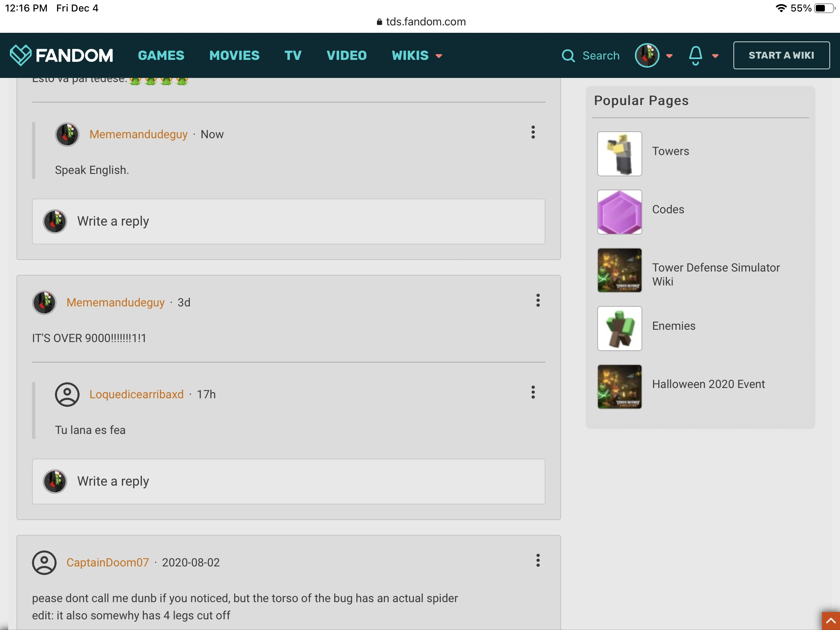Click the Codes purple hexagon thumbnail
The width and height of the screenshot is (840, 630).
coord(619,212)
